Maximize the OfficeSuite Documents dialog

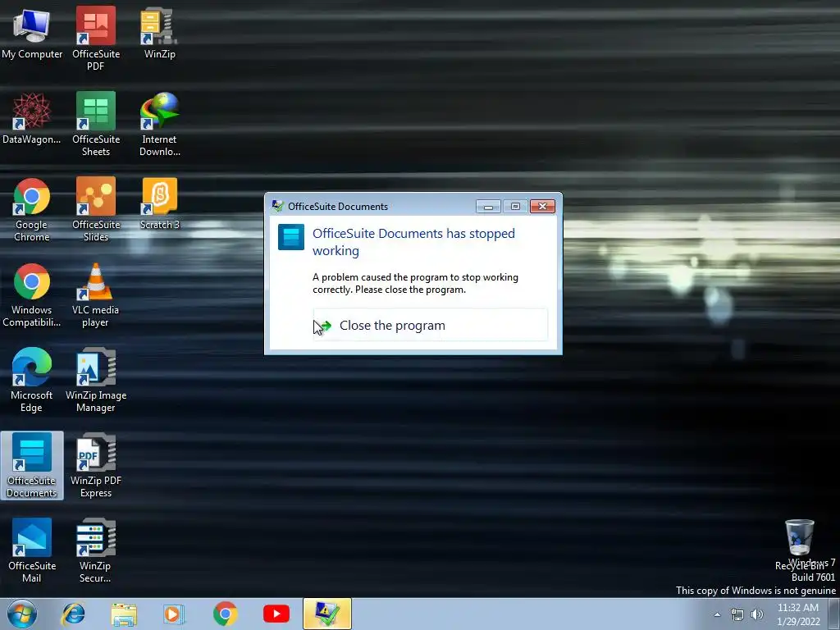[x=515, y=206]
